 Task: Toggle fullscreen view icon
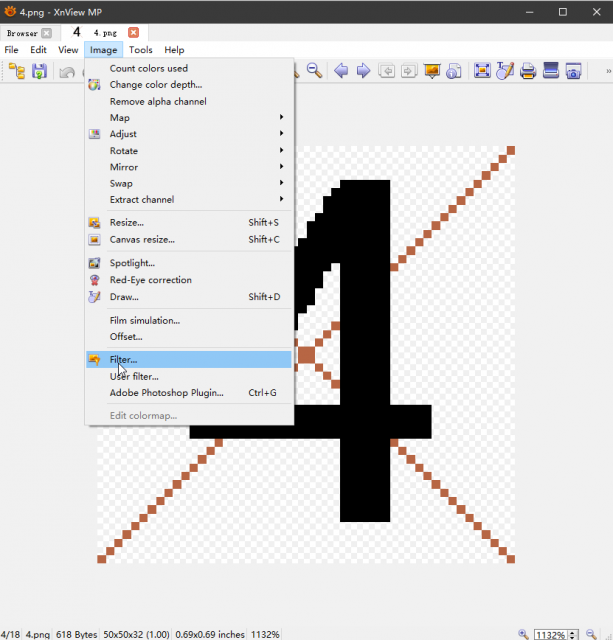point(482,71)
